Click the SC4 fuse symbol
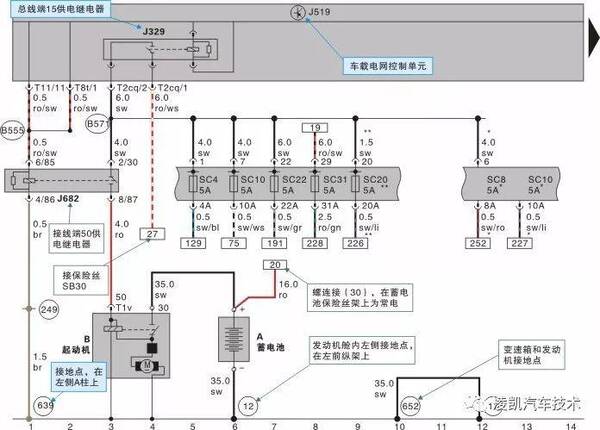This screenshot has height=430, width=600. pos(193,184)
